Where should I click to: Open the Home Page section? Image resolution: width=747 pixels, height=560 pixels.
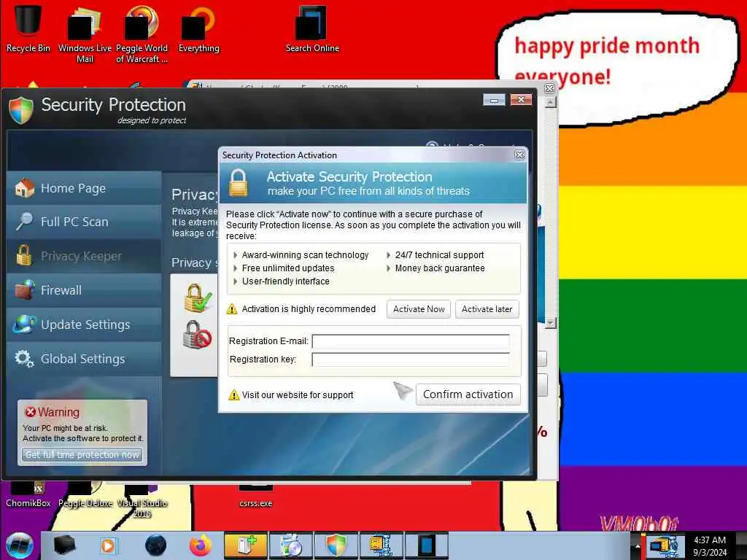84,188
